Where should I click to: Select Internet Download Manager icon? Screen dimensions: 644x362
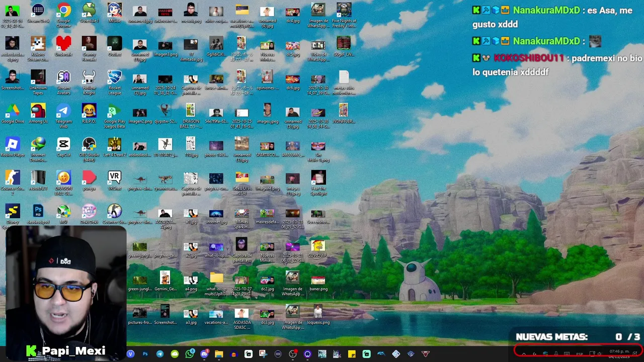tap(38, 149)
